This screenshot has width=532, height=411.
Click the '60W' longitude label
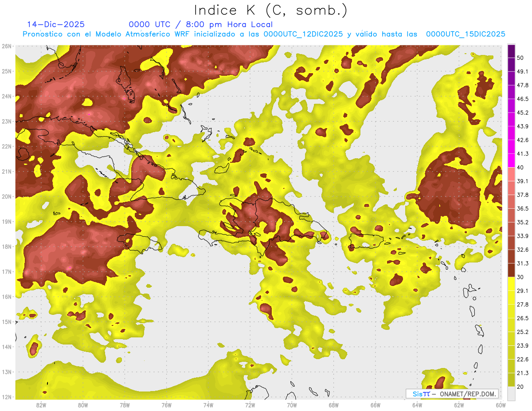tap(501, 405)
